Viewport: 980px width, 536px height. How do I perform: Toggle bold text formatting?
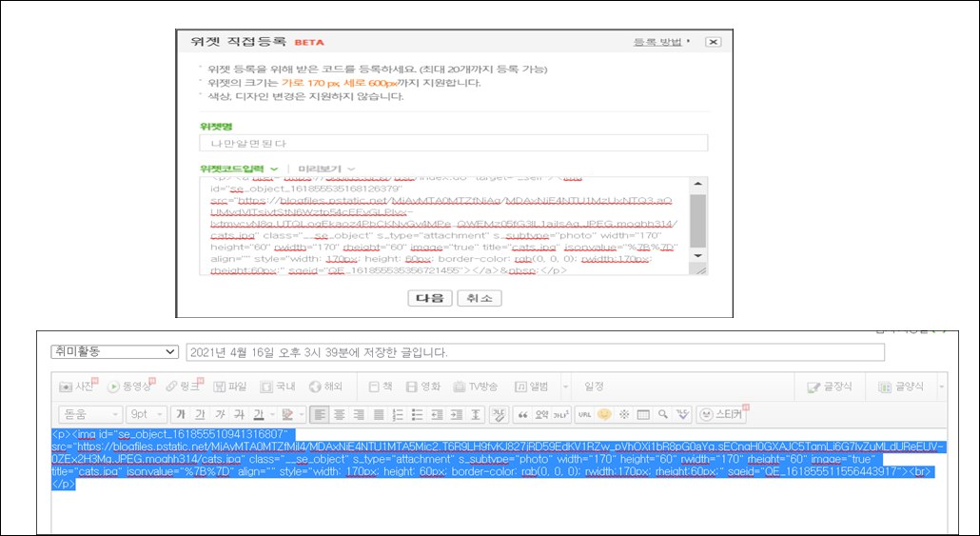181,414
